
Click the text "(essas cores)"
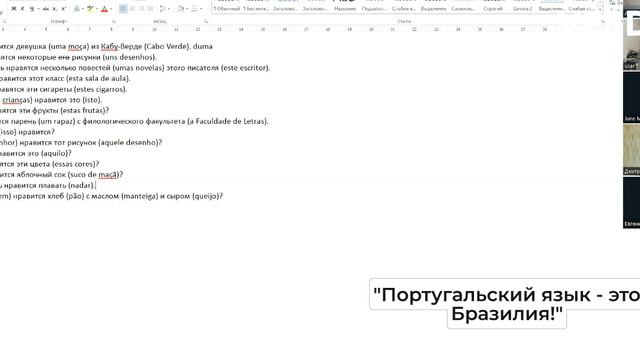(75, 164)
